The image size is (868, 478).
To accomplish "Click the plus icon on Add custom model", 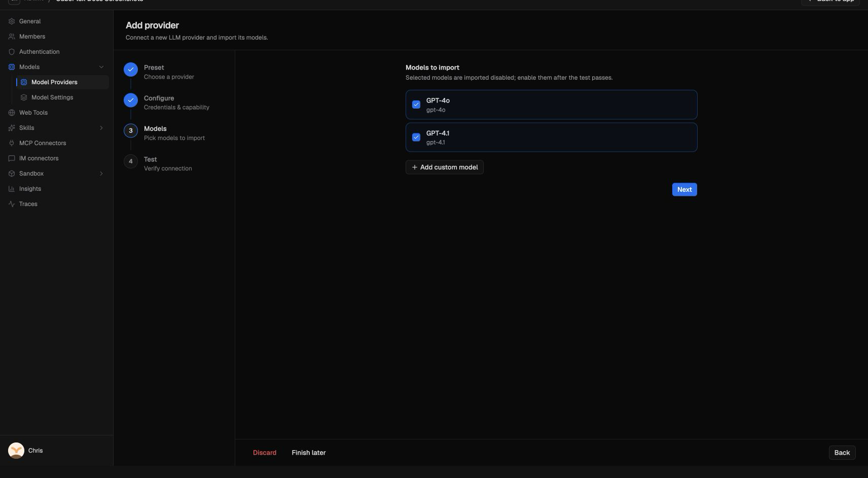I will (x=414, y=167).
